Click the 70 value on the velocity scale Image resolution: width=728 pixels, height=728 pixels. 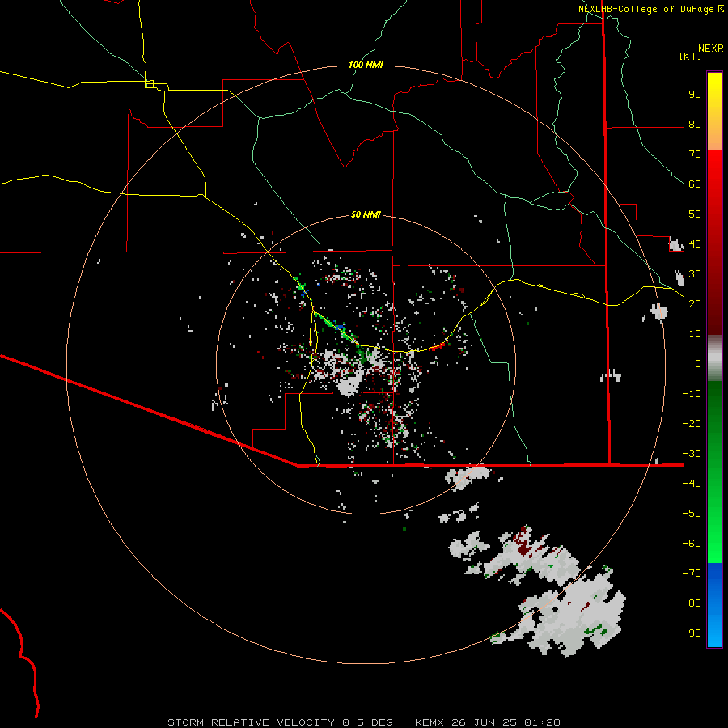(695, 154)
